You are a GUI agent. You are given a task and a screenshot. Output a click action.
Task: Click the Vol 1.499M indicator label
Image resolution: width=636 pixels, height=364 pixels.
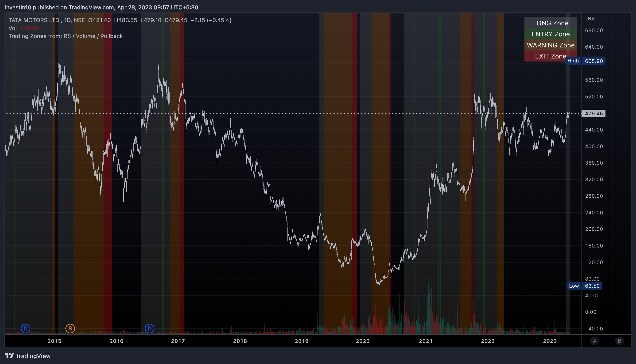(x=24, y=28)
